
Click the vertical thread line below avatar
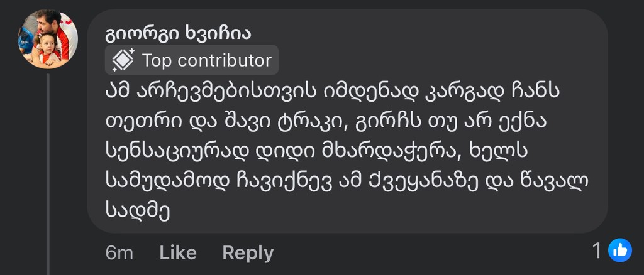click(48, 170)
